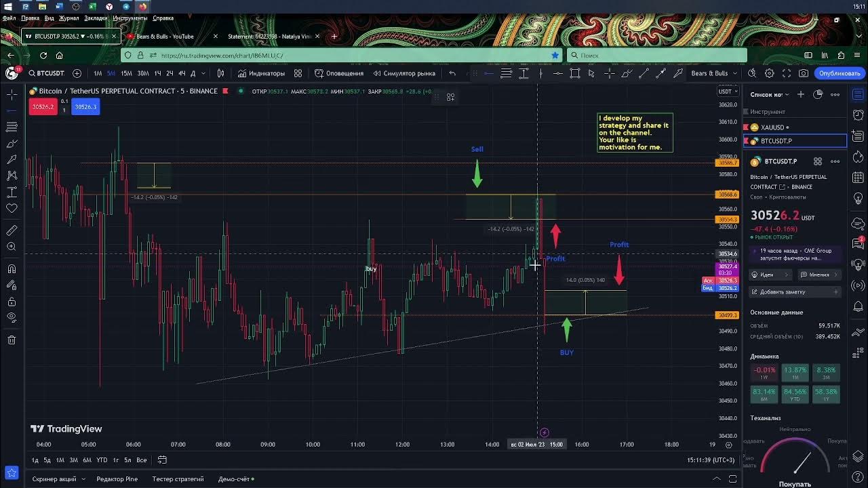
Task: Select the rectangle drawing tool in favorites bar
Action: pos(575,73)
